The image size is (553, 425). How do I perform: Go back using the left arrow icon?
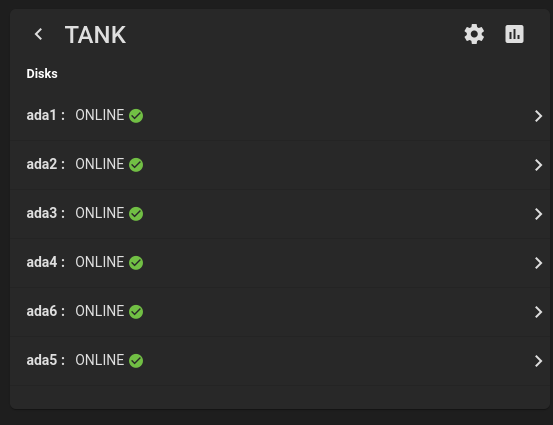coord(38,34)
